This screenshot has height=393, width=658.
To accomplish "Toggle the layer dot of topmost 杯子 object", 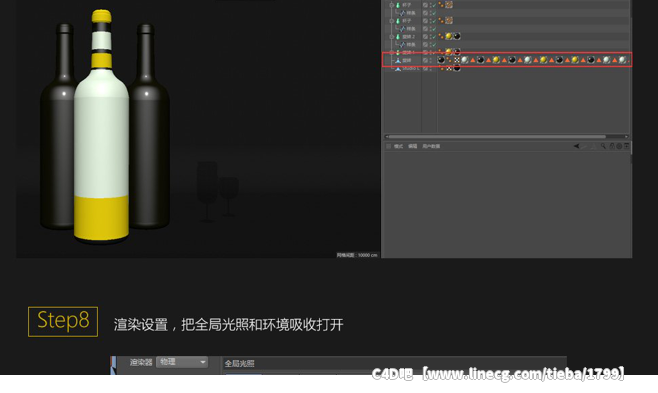I will 430,5.
